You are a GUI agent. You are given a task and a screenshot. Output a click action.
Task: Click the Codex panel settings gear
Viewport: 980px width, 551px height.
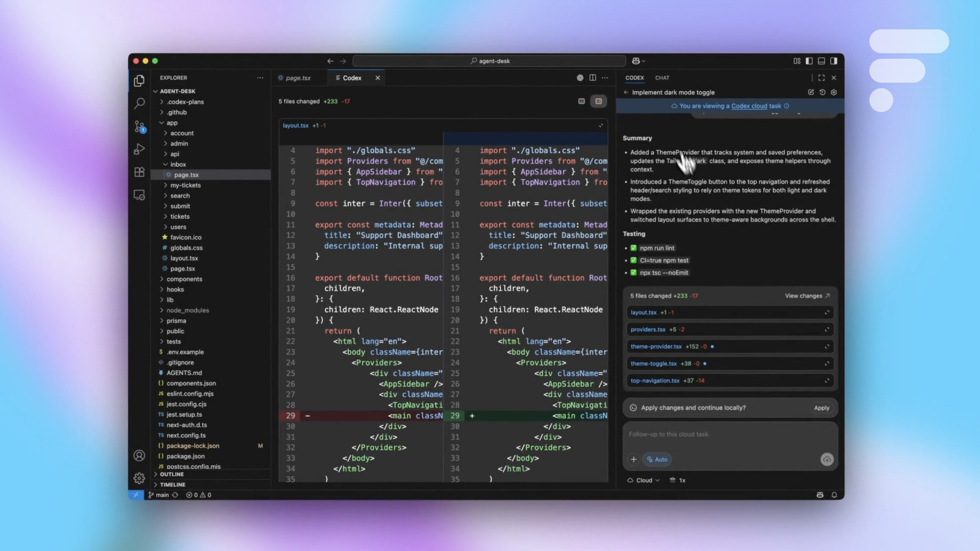click(834, 92)
